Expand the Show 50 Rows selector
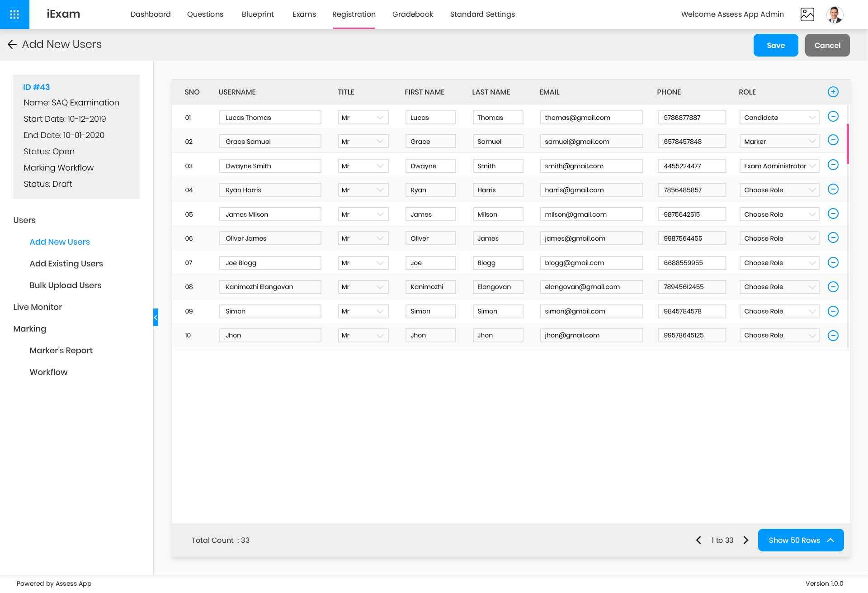 pos(801,540)
